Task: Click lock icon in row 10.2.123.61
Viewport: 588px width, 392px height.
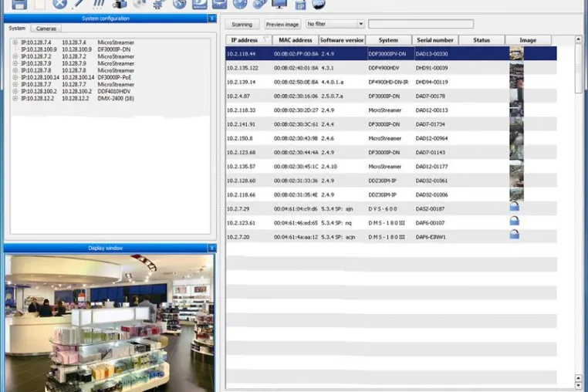Action: (515, 221)
